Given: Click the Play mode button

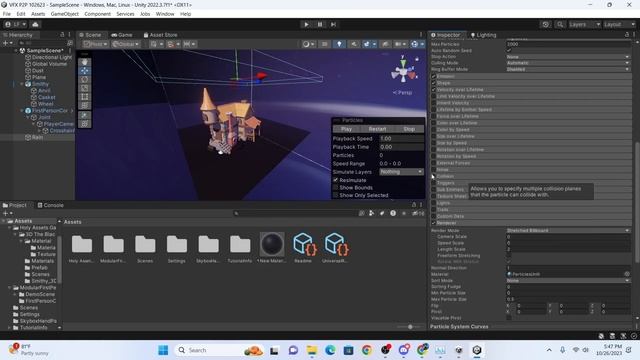Looking at the screenshot, I should coord(306,24).
